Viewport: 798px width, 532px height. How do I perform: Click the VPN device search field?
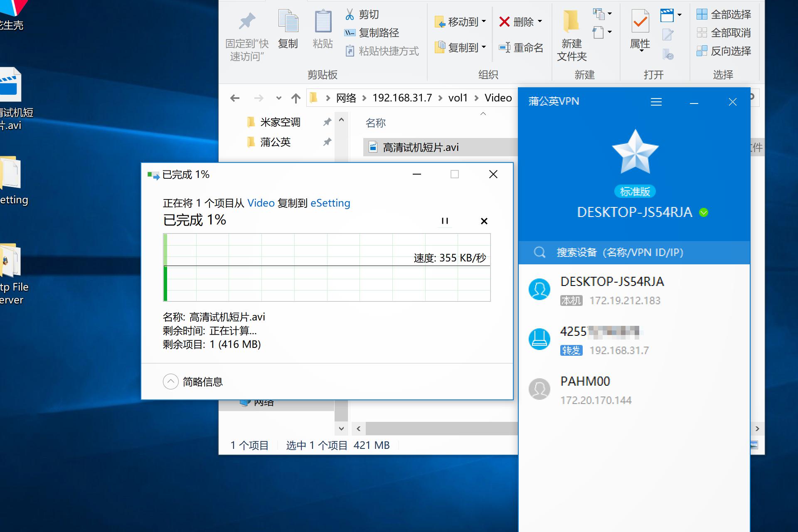coord(634,253)
